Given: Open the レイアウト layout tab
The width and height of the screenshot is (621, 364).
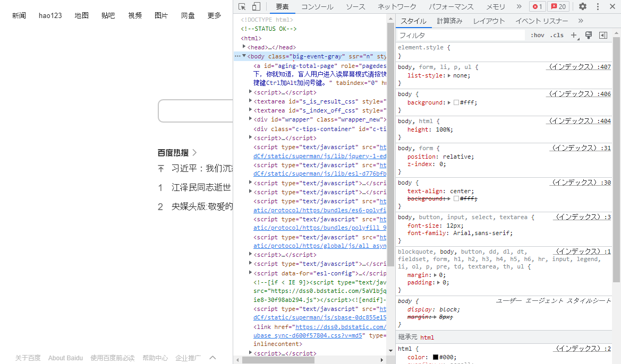Looking at the screenshot, I should (489, 21).
